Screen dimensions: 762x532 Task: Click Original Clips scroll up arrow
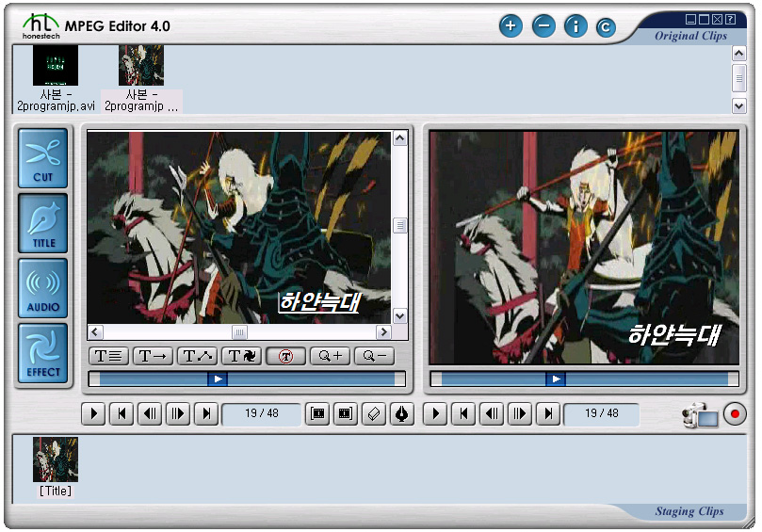pyautogui.click(x=739, y=54)
